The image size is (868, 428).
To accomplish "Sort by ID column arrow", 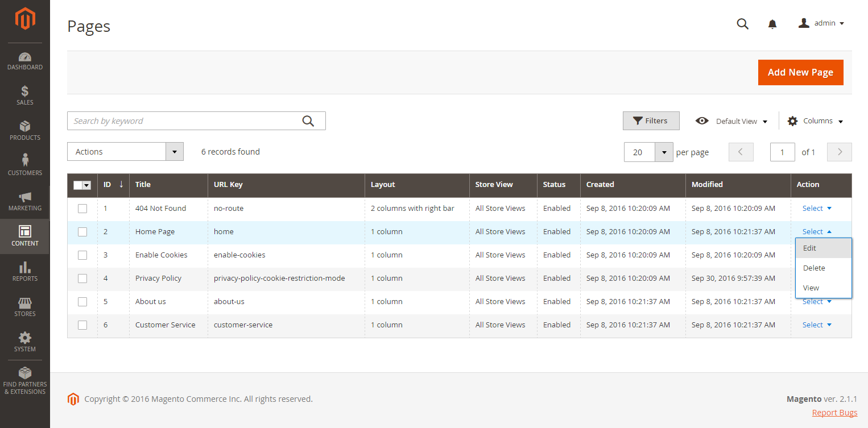I will click(121, 184).
